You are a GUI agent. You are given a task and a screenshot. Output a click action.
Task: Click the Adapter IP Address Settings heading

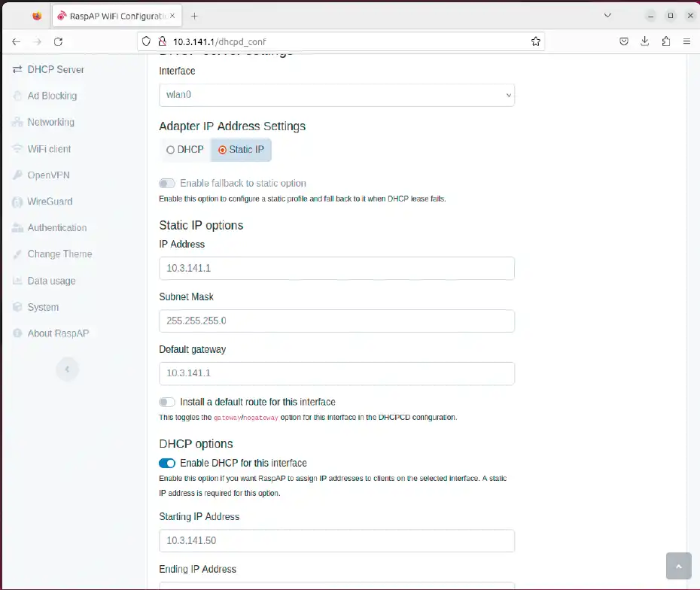(232, 126)
